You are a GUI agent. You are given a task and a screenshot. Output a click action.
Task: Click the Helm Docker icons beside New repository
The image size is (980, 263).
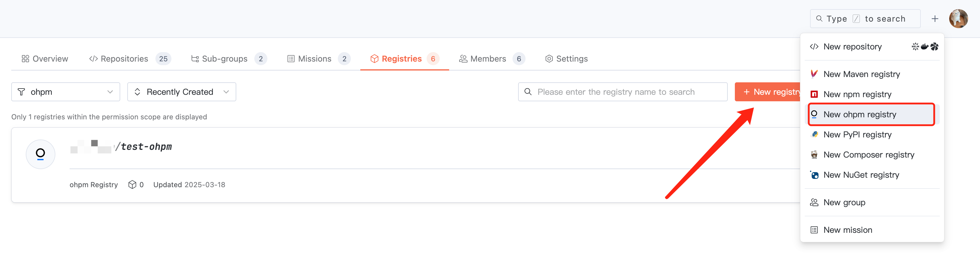(924, 46)
